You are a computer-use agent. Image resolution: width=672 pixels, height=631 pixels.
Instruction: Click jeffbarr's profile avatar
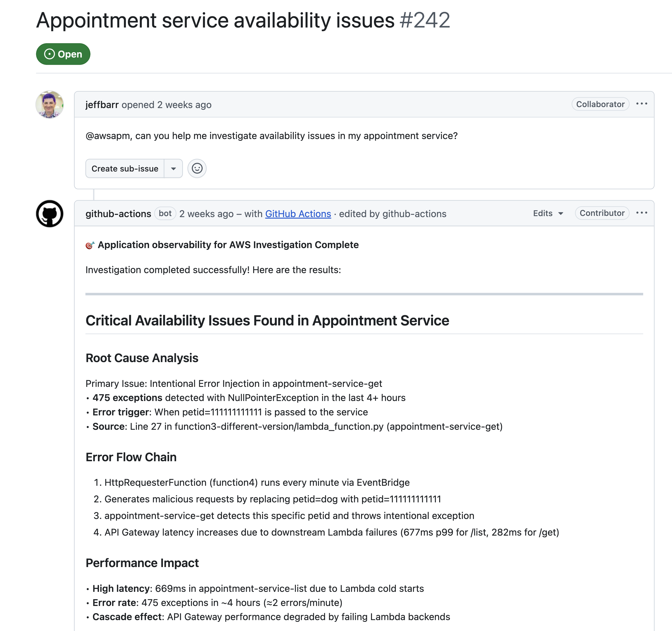pos(49,105)
